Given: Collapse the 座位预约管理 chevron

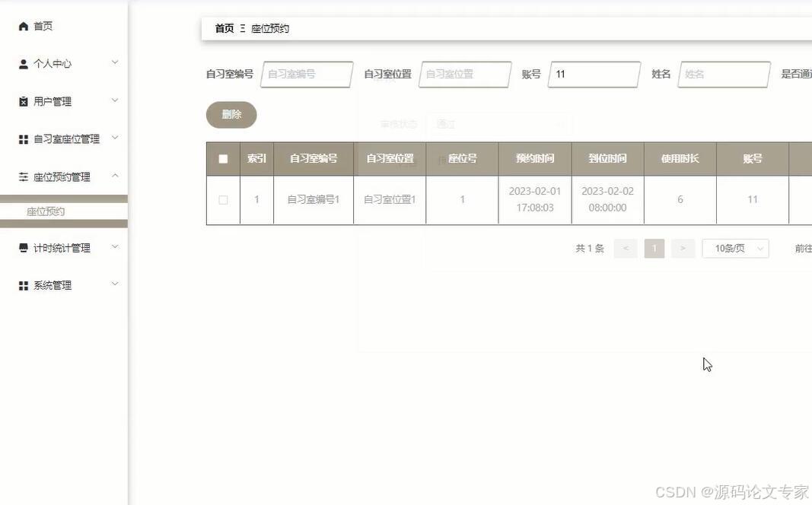Looking at the screenshot, I should coord(115,176).
